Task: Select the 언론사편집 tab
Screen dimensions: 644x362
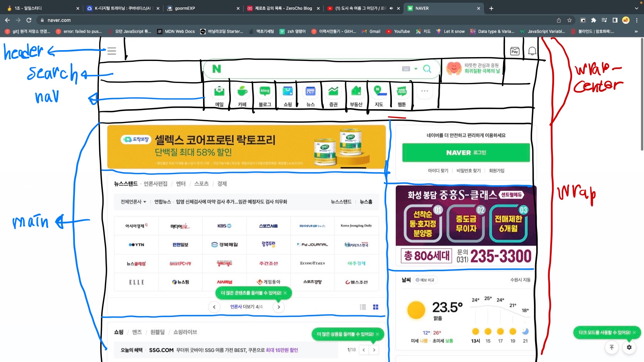Action: (156, 184)
